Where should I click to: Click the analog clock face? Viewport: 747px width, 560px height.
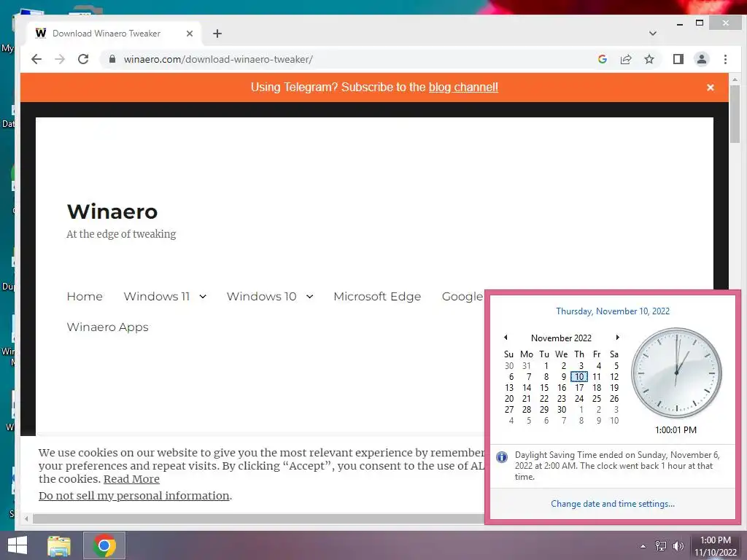(x=676, y=373)
